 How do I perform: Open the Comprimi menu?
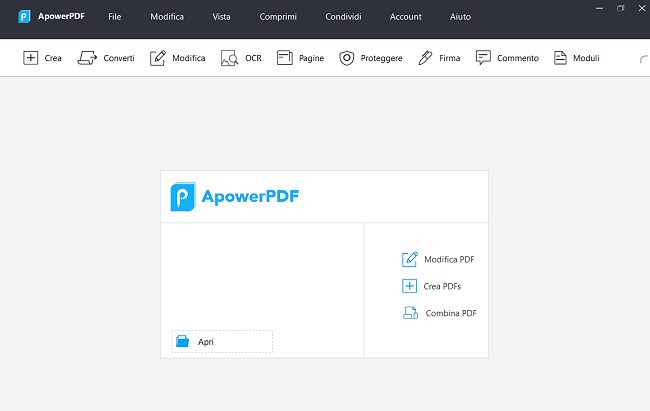278,17
